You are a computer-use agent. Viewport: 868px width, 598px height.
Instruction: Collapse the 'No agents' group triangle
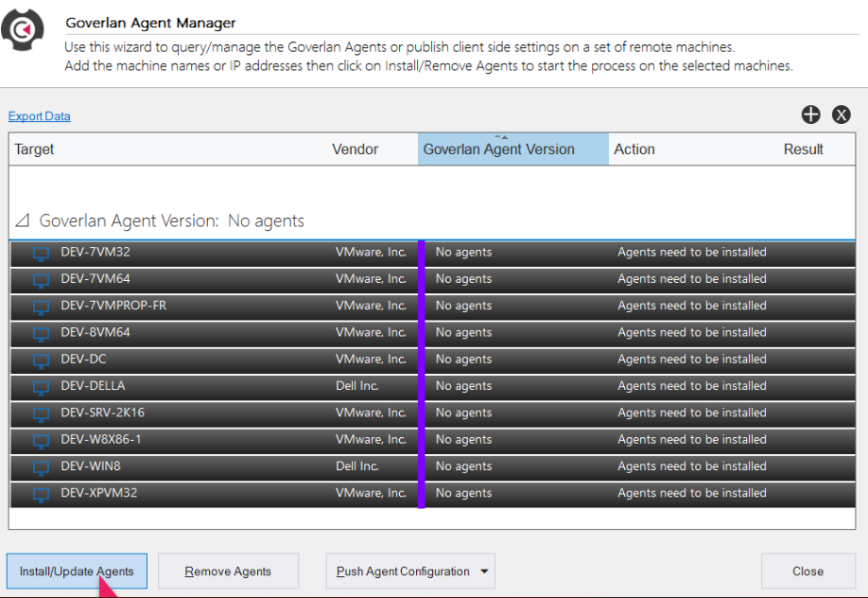tap(22, 220)
